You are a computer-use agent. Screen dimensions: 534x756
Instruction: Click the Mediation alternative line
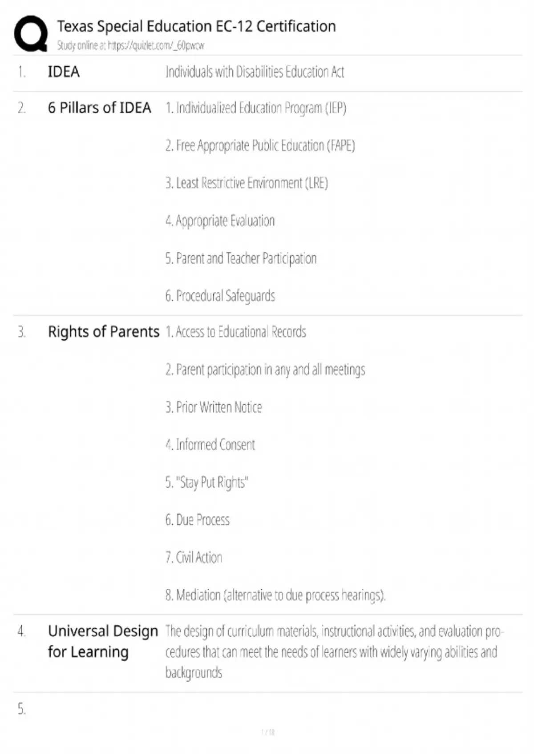(275, 595)
